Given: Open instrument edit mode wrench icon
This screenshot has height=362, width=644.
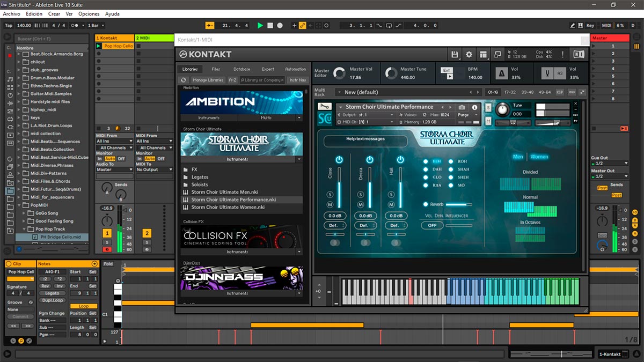Looking at the screenshot, I should [x=325, y=107].
